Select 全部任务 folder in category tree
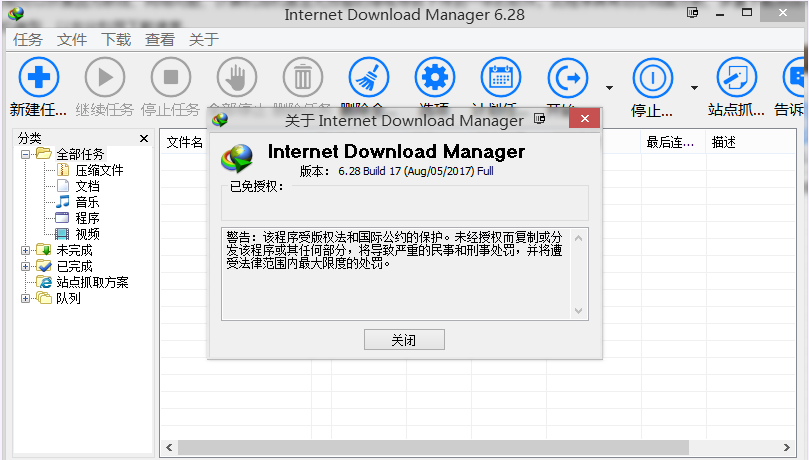 pos(80,154)
